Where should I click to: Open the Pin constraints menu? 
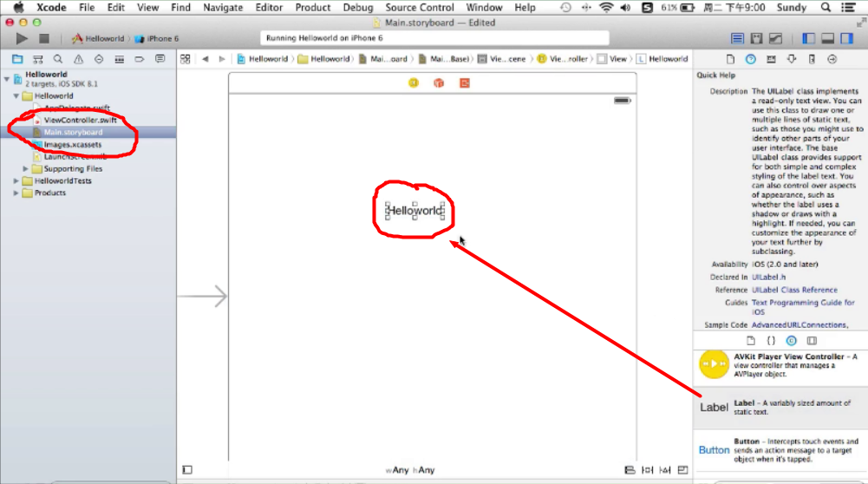(647, 469)
